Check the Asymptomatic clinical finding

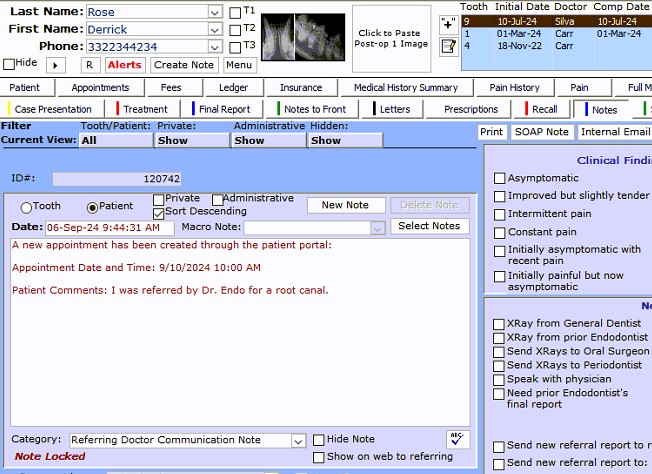tap(500, 178)
